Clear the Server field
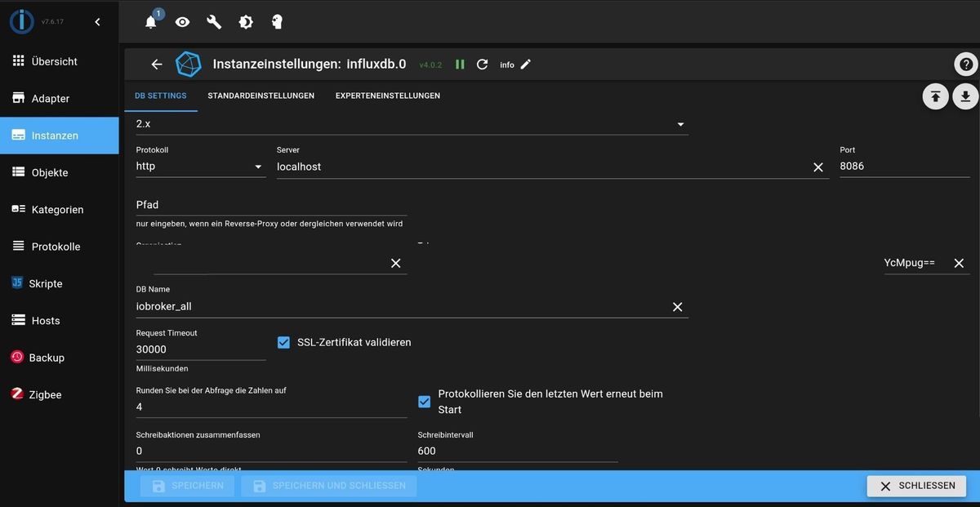Viewport: 980px width, 507px height. 818,167
